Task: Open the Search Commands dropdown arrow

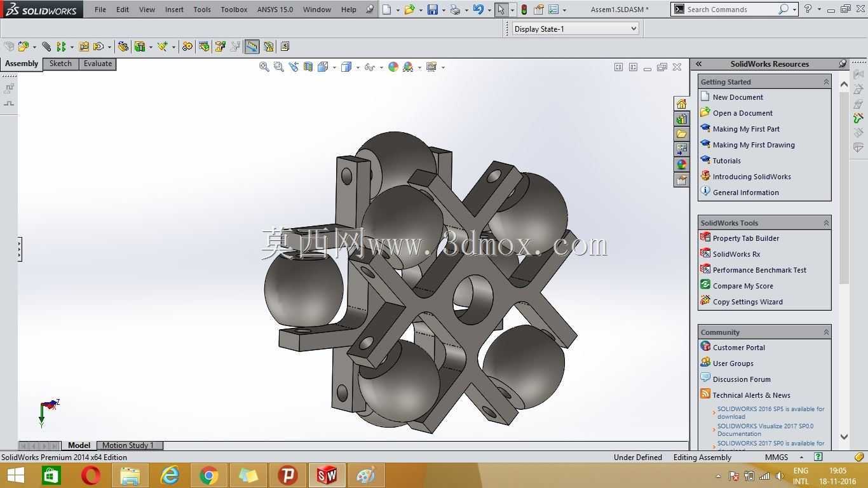Action: click(794, 10)
